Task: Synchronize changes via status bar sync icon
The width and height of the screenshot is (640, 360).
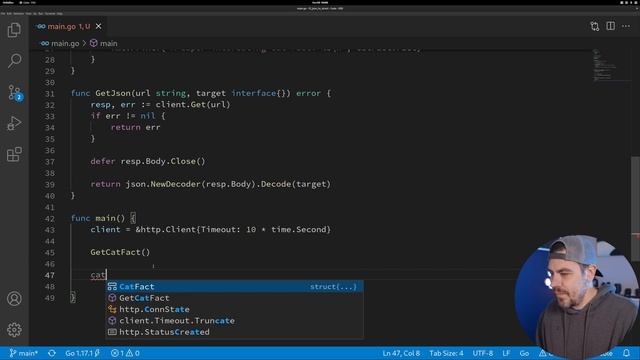Action: (x=52, y=353)
